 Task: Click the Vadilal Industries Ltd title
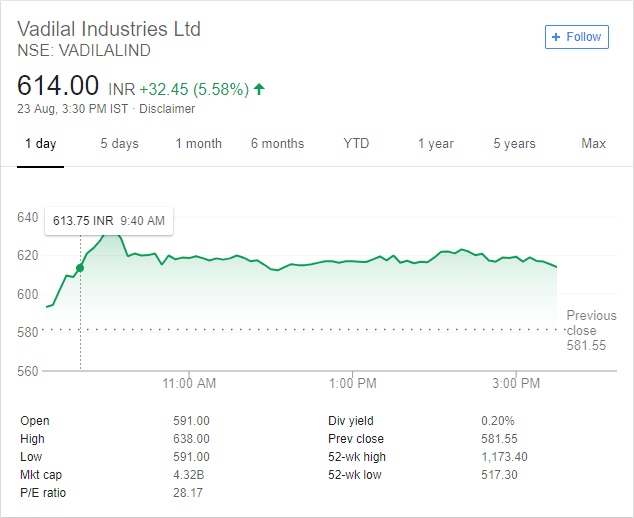[x=109, y=29]
